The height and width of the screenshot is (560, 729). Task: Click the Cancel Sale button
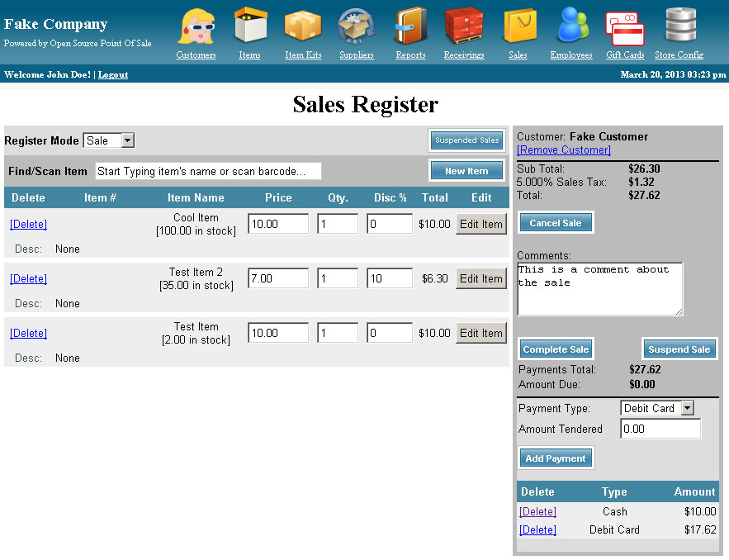[556, 223]
